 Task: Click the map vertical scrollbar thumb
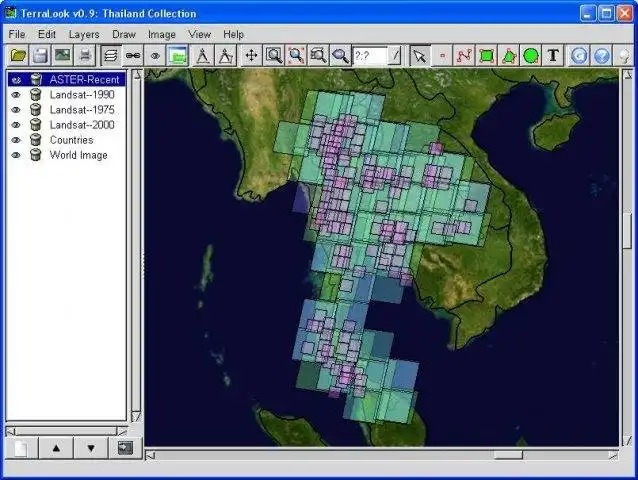pos(628,230)
